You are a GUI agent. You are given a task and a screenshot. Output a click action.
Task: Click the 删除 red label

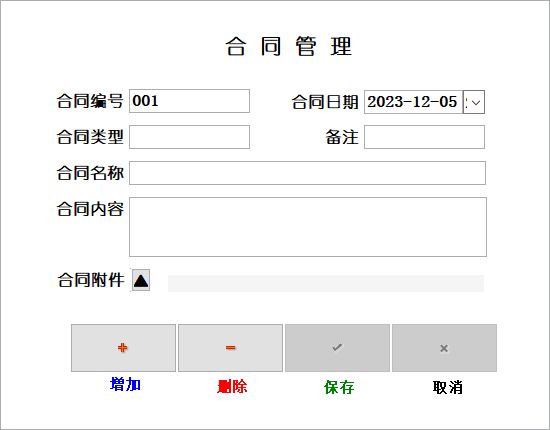[x=232, y=387]
